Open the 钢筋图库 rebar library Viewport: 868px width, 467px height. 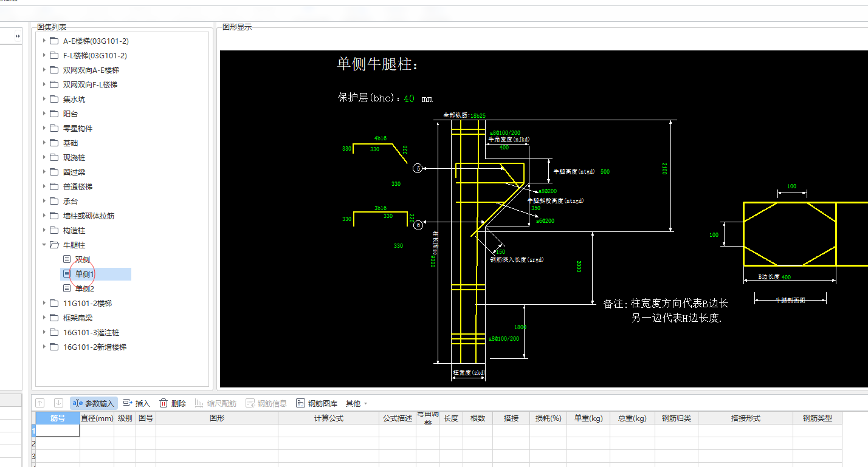317,403
